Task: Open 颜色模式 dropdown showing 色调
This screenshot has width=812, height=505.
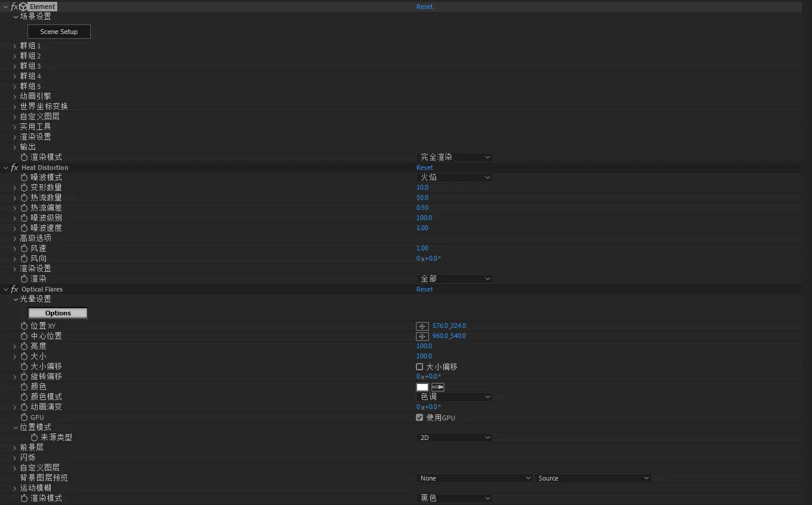Action: (x=455, y=397)
